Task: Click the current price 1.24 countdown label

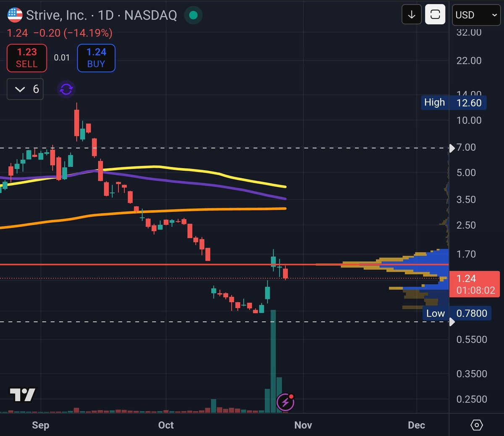Action: [x=475, y=284]
